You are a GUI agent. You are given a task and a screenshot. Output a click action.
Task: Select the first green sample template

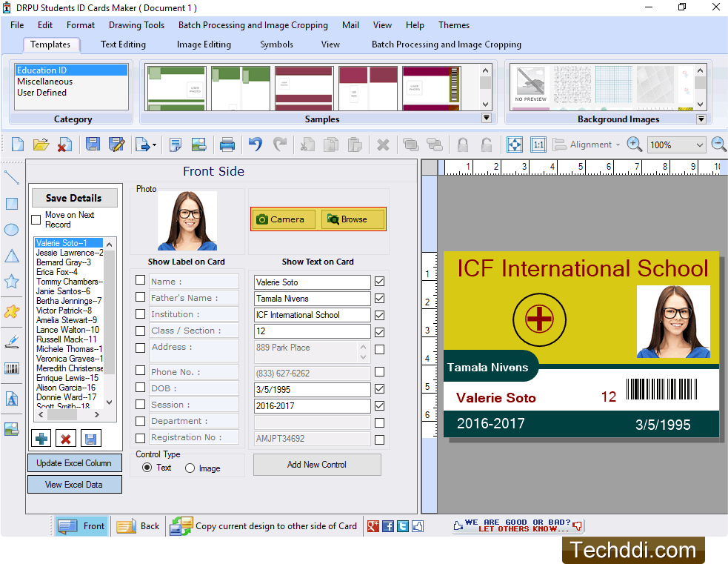176,87
